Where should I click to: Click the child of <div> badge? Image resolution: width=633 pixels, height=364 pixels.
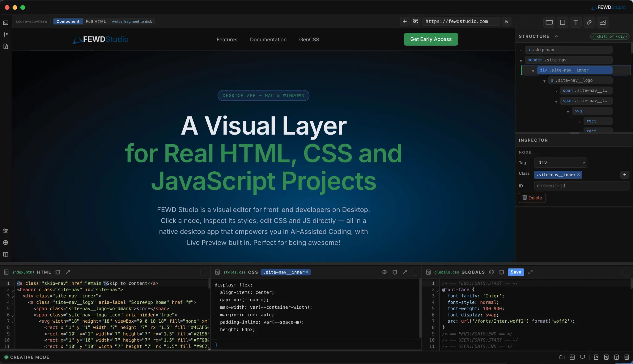[610, 36]
